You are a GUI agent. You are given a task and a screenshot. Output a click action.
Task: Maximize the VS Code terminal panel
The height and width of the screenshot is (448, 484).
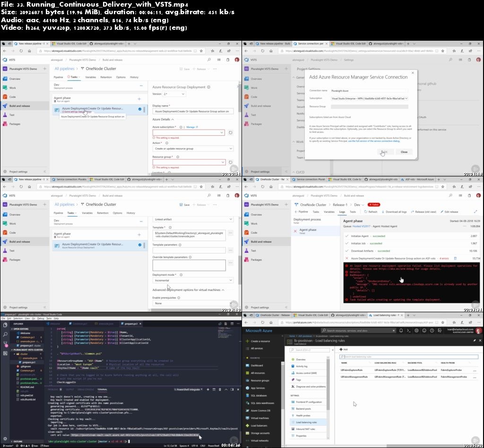coord(226,389)
